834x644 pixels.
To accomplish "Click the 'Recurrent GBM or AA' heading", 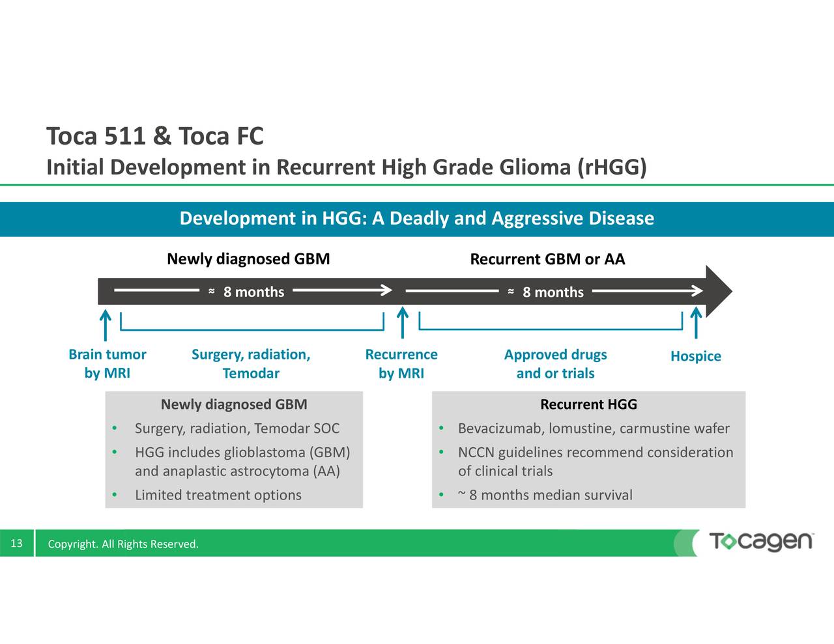I will (x=547, y=259).
